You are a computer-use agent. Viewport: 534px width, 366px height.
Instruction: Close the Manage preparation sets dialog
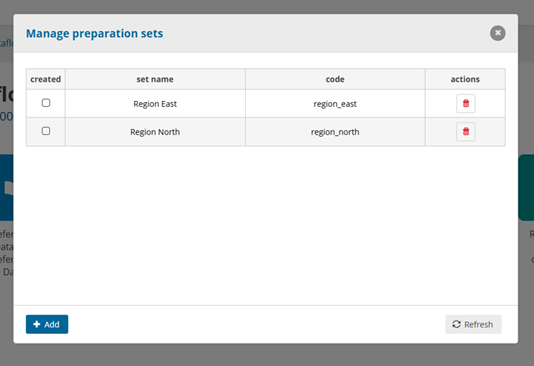(x=498, y=33)
